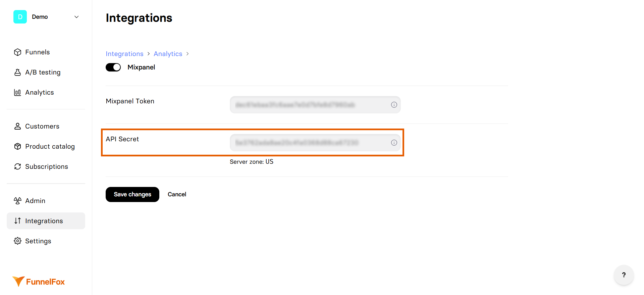Select Customers menu item
Image resolution: width=644 pixels, height=295 pixels.
click(x=46, y=126)
